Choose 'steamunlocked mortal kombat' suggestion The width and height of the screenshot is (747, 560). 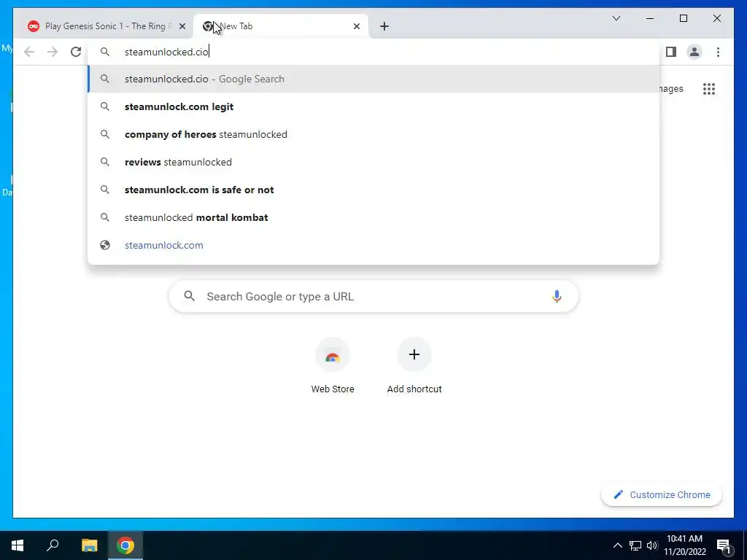pyautogui.click(x=373, y=217)
